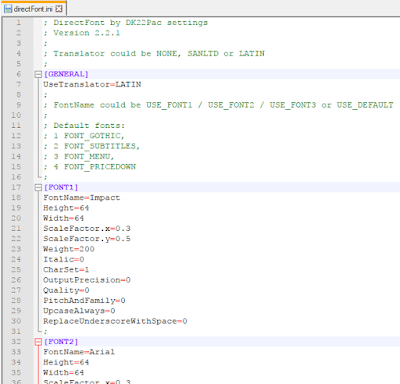Close the directFont.ini tab
This screenshot has height=384, width=400.
59,9
